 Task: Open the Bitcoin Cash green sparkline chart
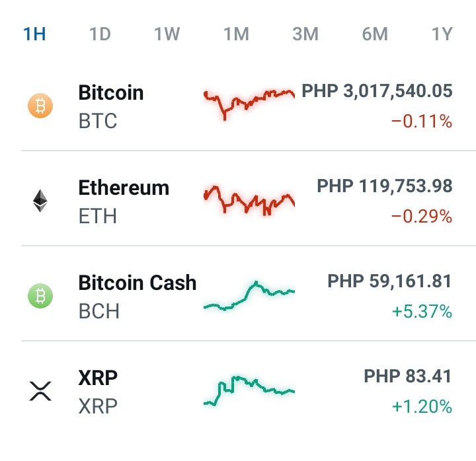point(249,296)
